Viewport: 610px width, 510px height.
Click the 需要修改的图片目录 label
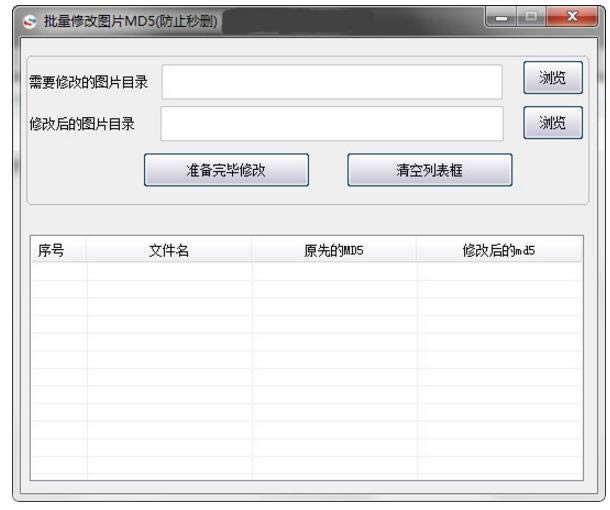coord(88,82)
